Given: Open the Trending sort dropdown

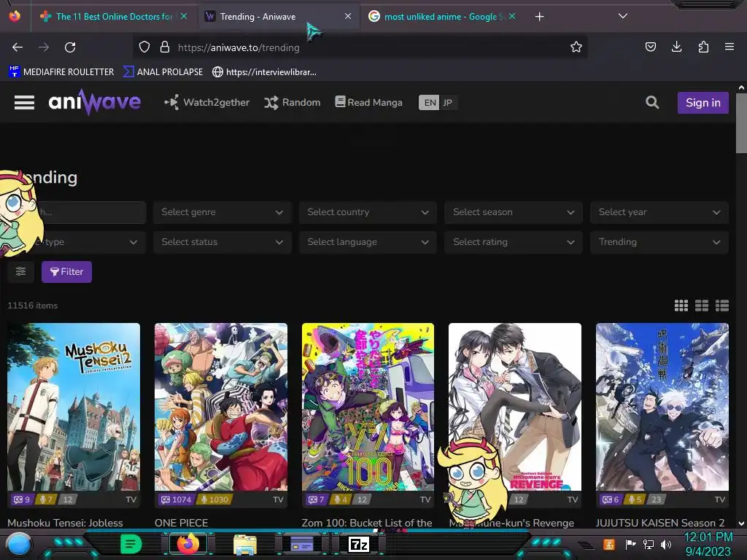Looking at the screenshot, I should [x=659, y=242].
